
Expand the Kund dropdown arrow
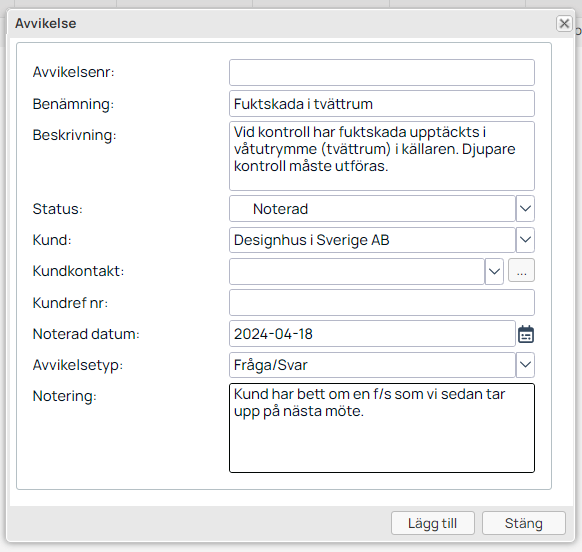pyautogui.click(x=525, y=240)
